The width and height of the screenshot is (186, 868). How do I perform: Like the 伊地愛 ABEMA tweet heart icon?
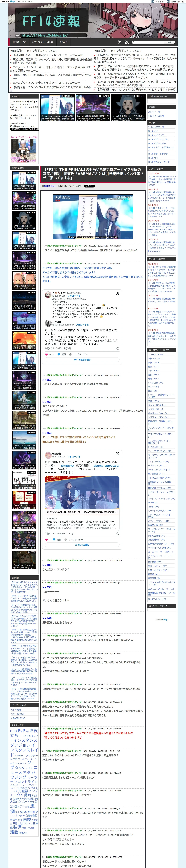[x=47, y=539]
